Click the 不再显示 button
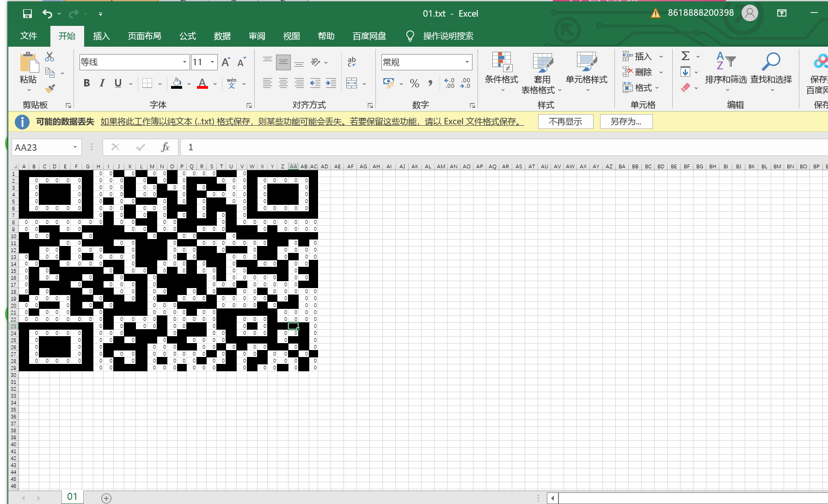Image resolution: width=828 pixels, height=504 pixels. (x=565, y=122)
